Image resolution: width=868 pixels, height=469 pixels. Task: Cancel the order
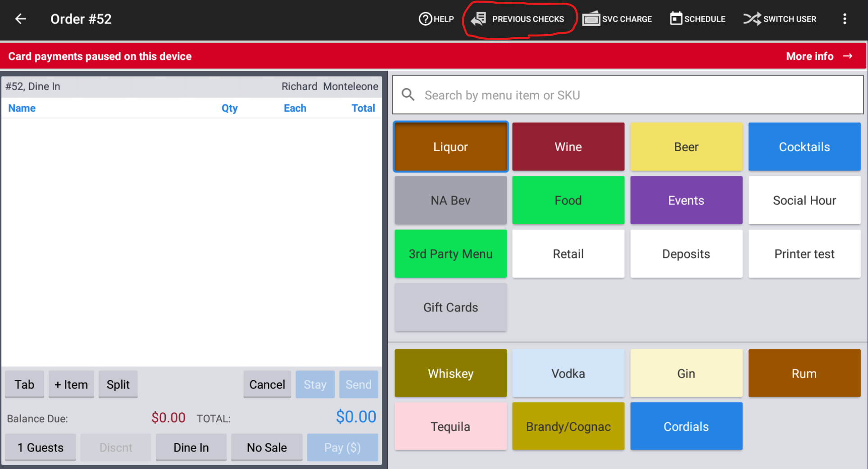point(267,384)
